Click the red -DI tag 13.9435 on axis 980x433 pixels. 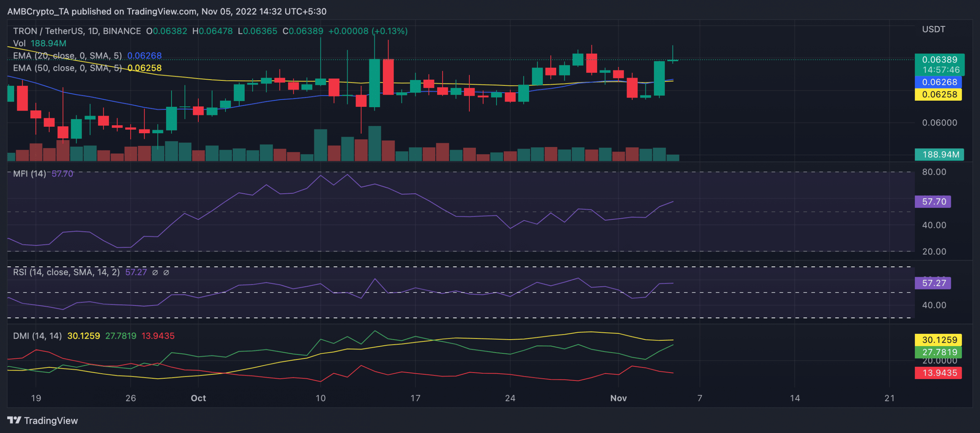(938, 373)
